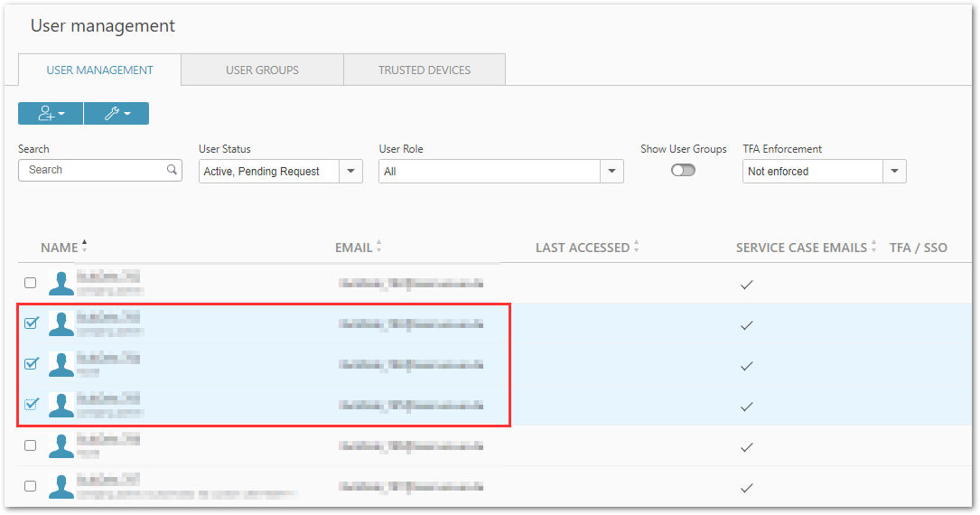Switch to the User Groups tab
Image resolution: width=980 pixels, height=515 pixels.
(x=263, y=70)
